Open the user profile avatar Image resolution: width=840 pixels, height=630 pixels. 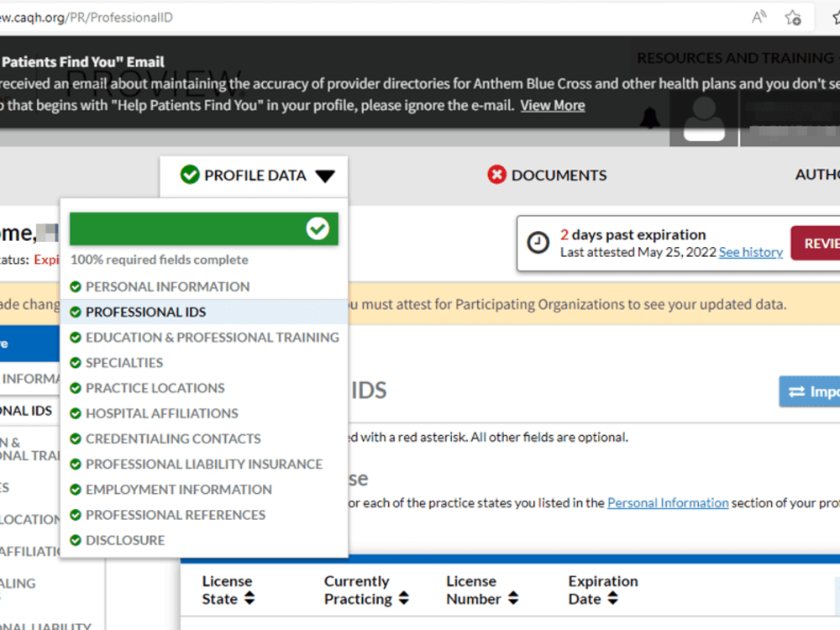pyautogui.click(x=704, y=119)
